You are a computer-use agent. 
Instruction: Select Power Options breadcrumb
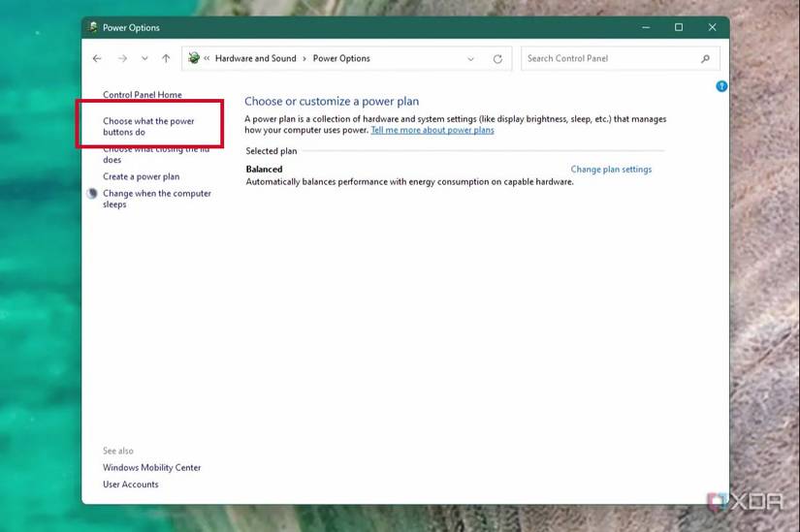(x=341, y=58)
